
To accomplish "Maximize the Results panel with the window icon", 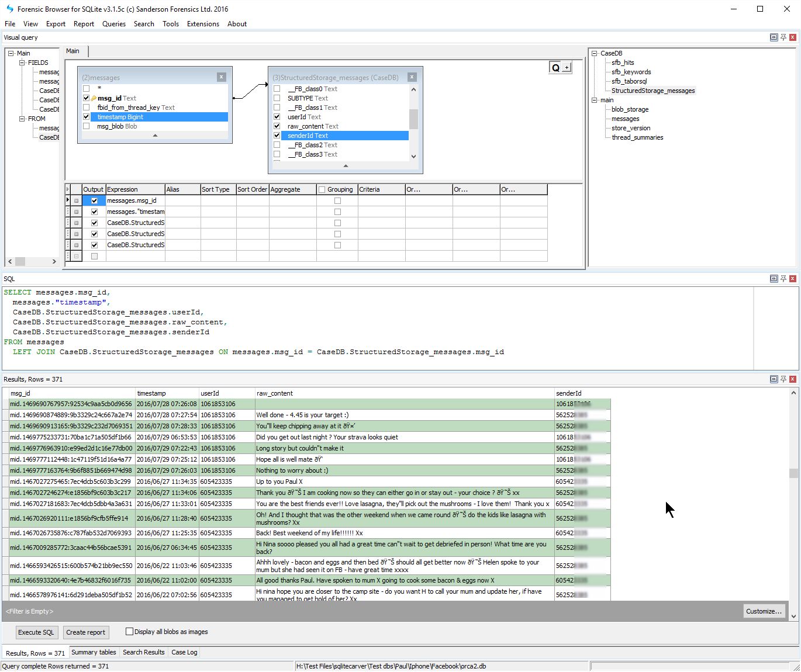I will (774, 379).
